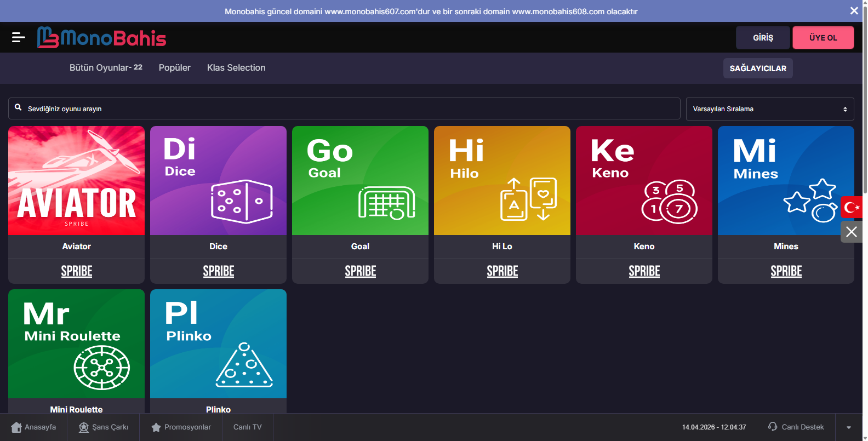Click the Aviator game title
The image size is (868, 441).
coord(76,247)
